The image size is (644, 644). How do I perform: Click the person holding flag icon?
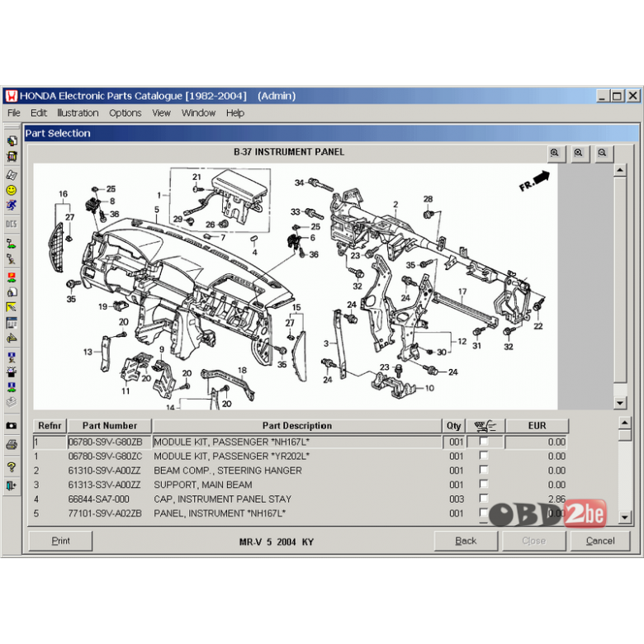(12, 258)
